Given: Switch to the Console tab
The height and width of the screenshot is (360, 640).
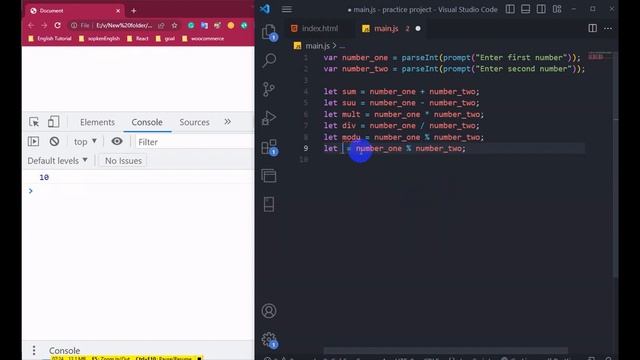Looking at the screenshot, I should tap(147, 122).
